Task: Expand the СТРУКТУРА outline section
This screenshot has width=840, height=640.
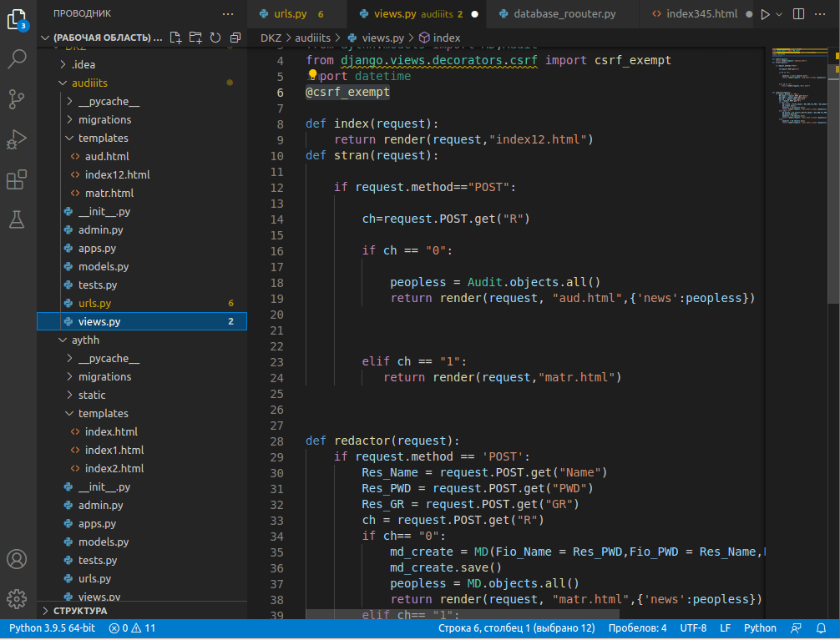Action: (80, 611)
